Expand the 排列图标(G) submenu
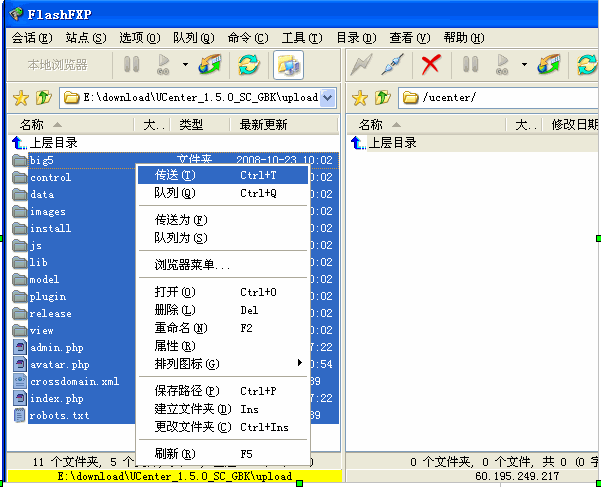601x487 pixels. [223, 364]
